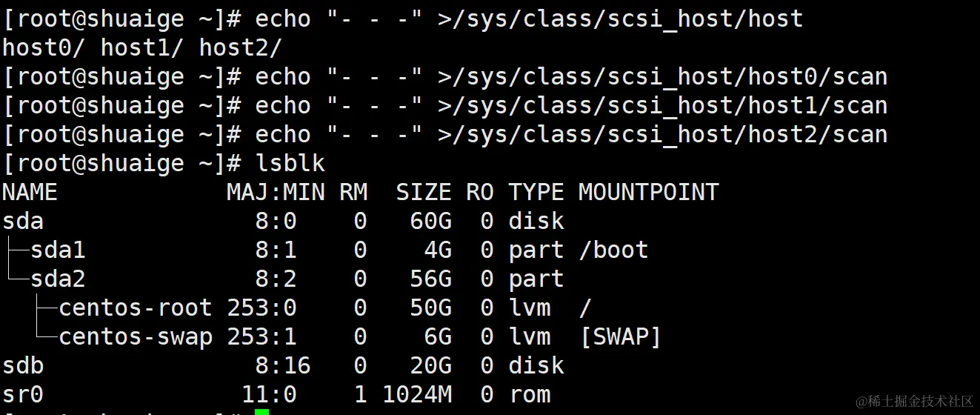Click the green terminal cursor block
This screenshot has width=980, height=415.
261,411
